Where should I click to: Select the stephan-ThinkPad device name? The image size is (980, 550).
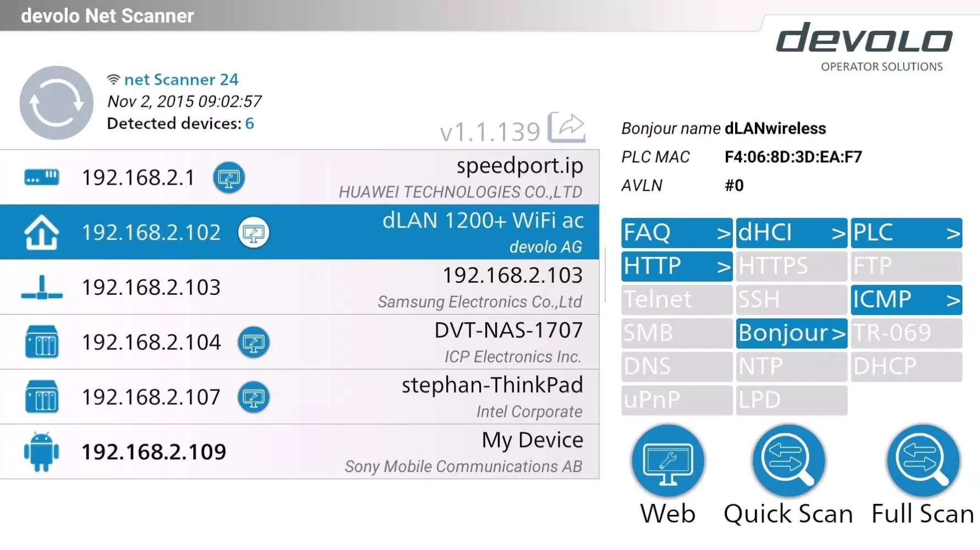492,385
